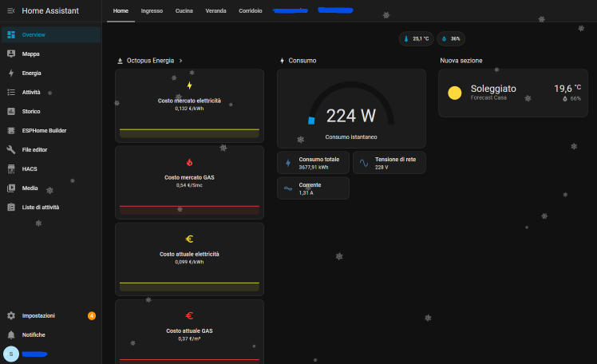
Task: Click the Storico history icon
Action: [x=11, y=112]
